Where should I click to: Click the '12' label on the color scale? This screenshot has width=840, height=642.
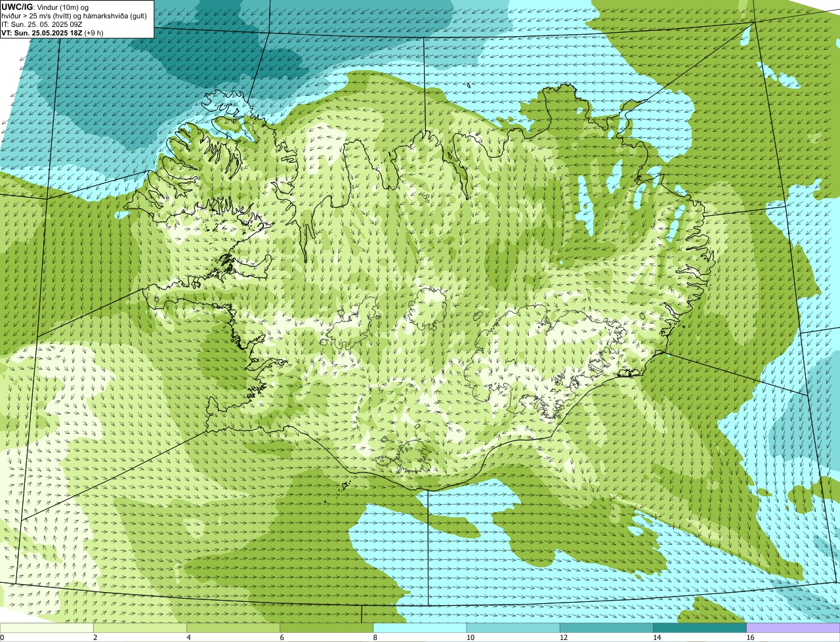564,637
